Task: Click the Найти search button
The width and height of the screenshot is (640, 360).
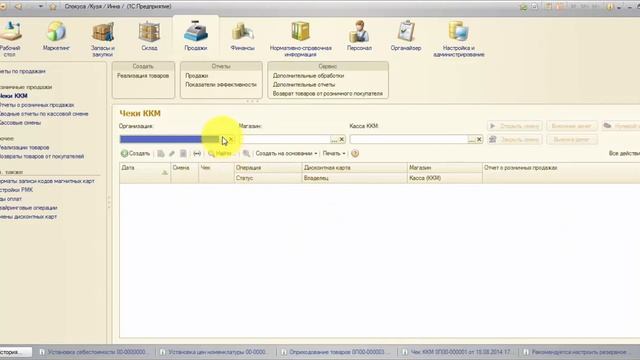Action: point(220,153)
